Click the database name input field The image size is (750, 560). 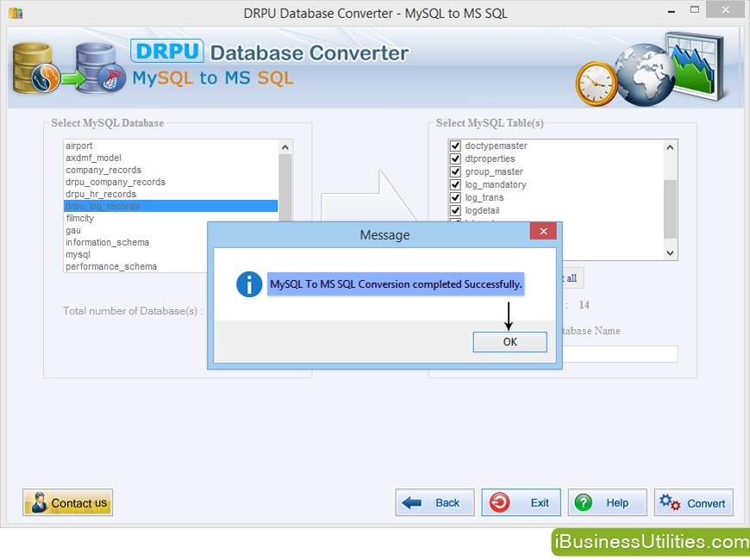click(x=621, y=354)
